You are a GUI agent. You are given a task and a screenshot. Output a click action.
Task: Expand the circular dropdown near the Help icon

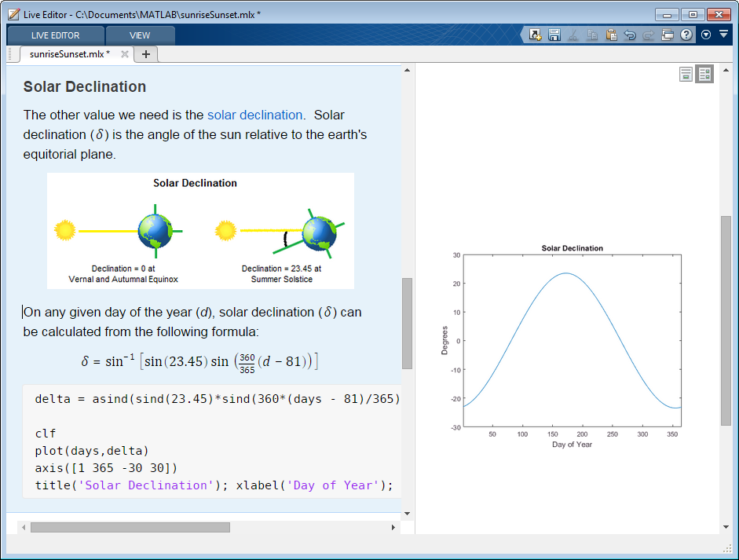(705, 35)
